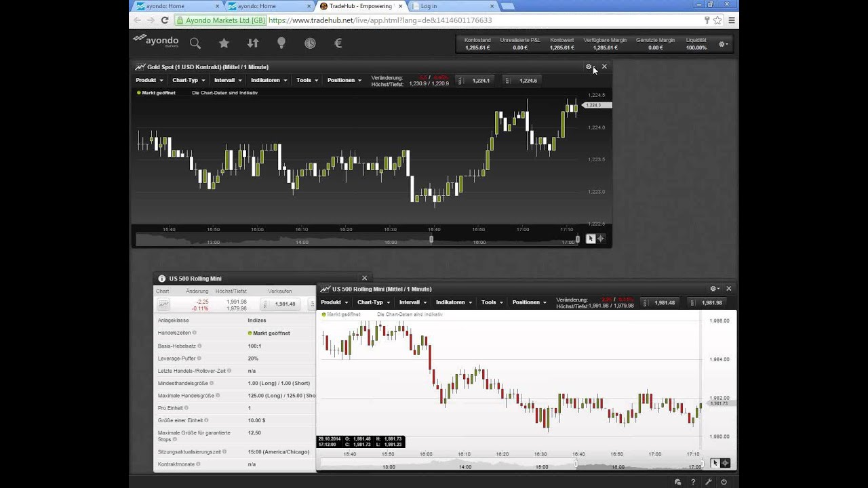Click the up-down arrows trading icon
The width and height of the screenshot is (868, 488).
tap(253, 43)
